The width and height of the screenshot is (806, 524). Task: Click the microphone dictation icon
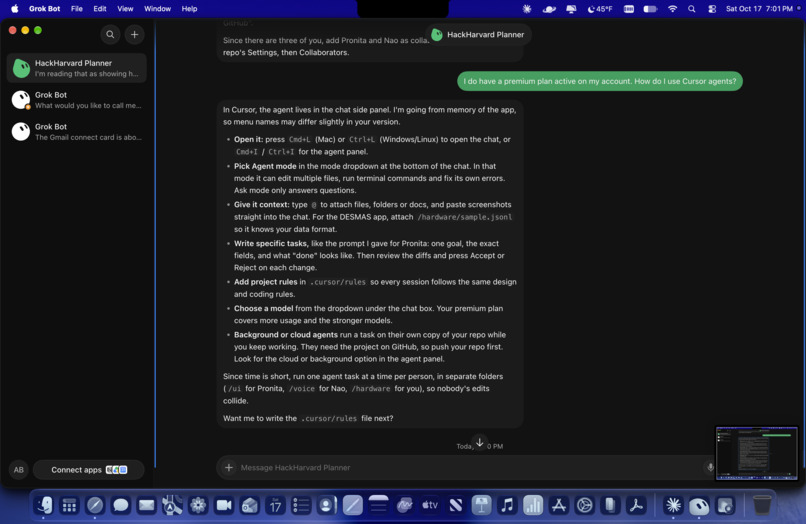point(710,467)
